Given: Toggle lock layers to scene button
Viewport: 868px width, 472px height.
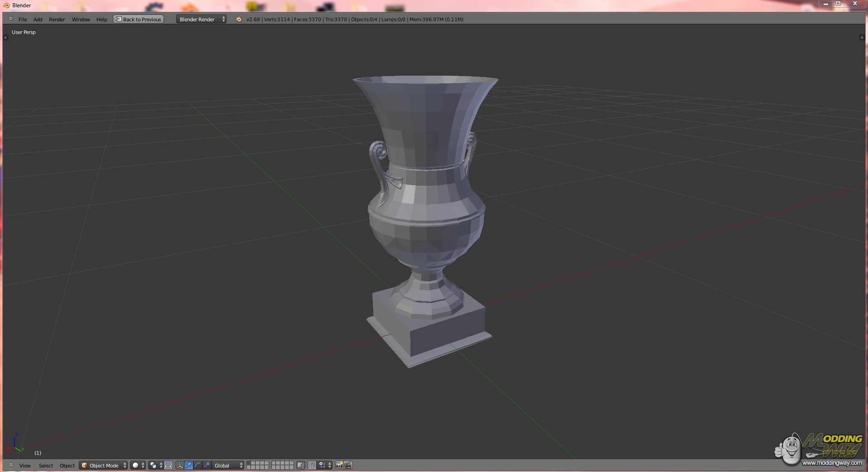Looking at the screenshot, I should (x=301, y=465).
